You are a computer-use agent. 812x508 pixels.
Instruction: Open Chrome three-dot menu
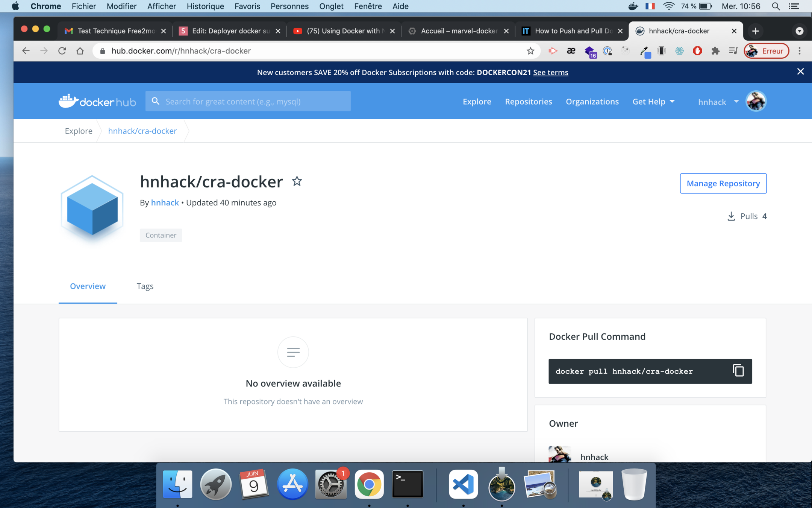(x=800, y=51)
